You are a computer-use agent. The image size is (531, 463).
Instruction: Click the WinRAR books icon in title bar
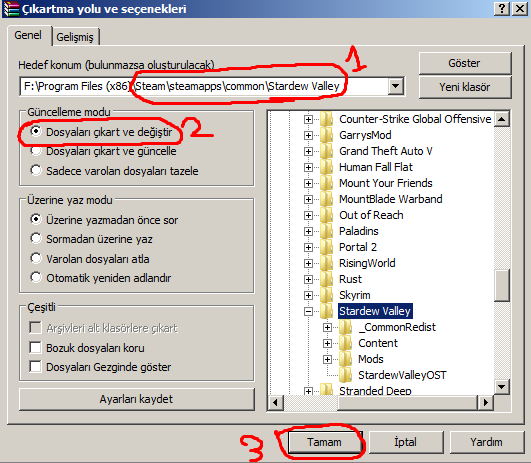(x=11, y=9)
